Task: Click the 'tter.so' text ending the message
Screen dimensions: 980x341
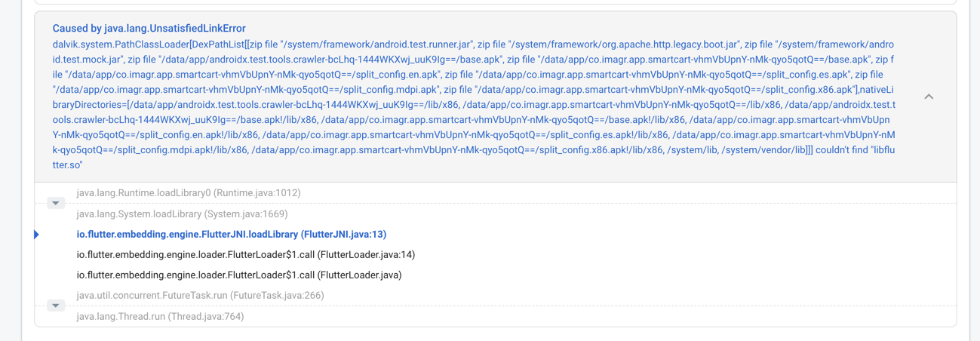Action: (x=67, y=165)
